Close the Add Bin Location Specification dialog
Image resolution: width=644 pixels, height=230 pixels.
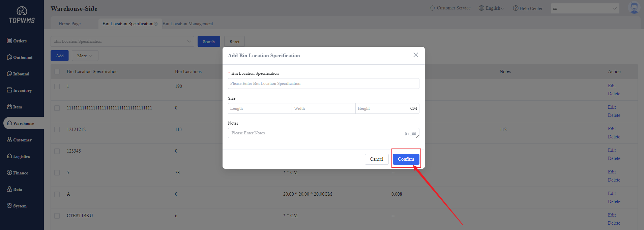point(415,55)
